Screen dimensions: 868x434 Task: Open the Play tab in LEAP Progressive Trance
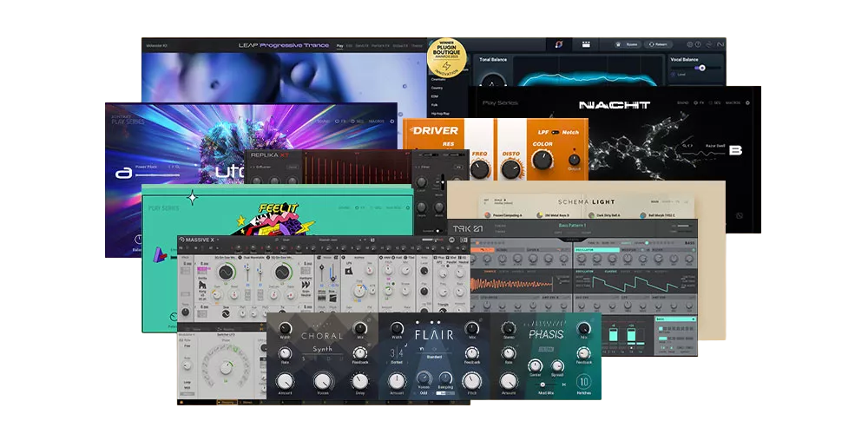pos(340,45)
